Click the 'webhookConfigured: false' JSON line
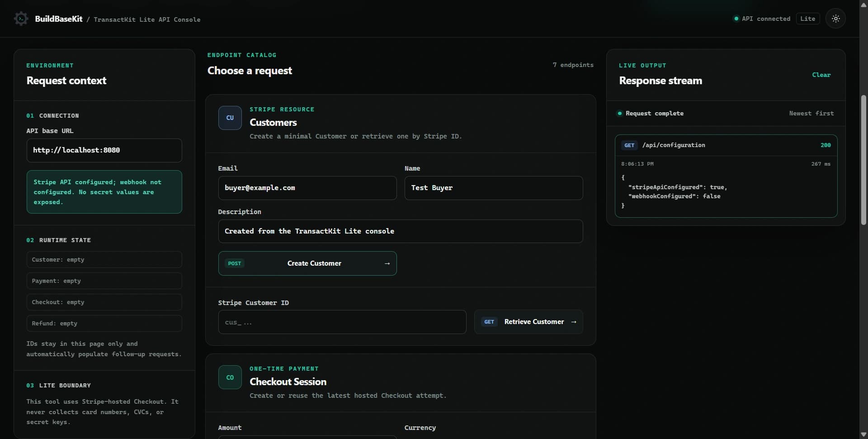868x439 pixels. pos(674,196)
